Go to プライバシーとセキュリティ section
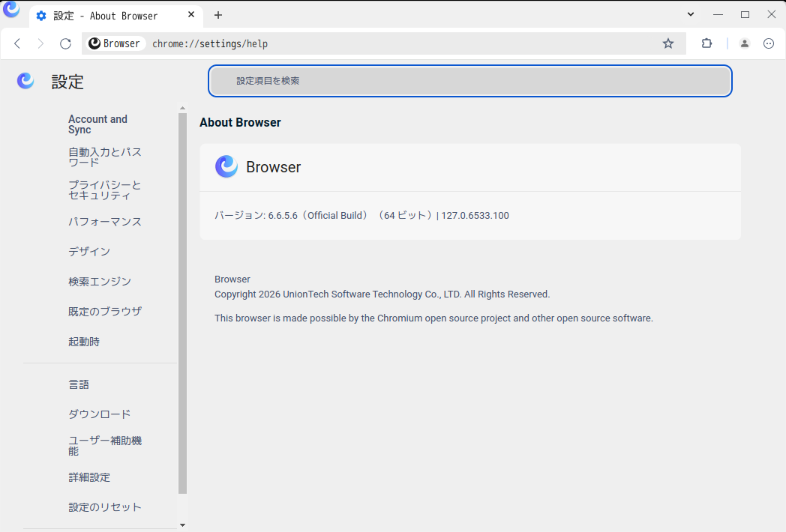 105,190
